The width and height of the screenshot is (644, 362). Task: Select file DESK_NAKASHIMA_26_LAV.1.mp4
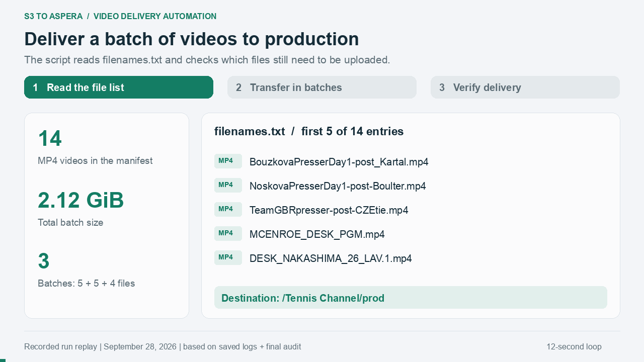click(331, 258)
